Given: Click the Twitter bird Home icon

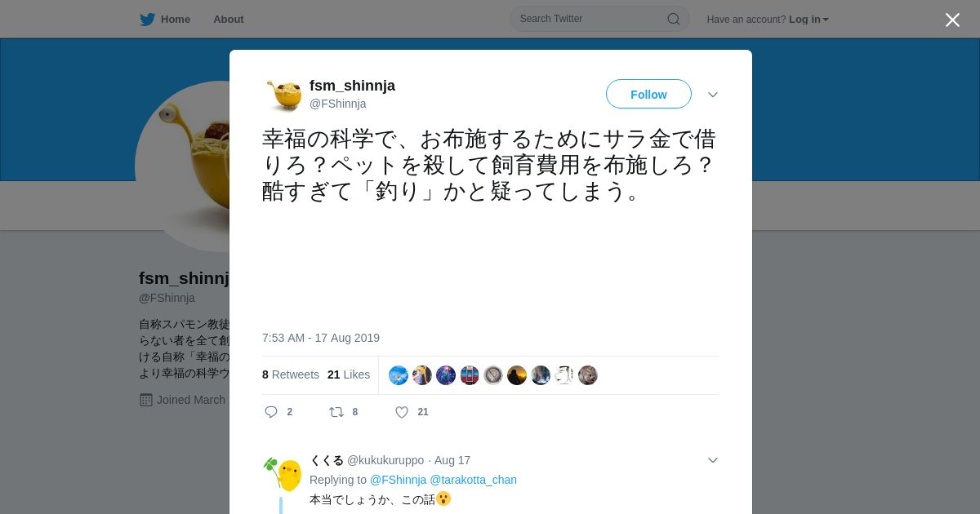Looking at the screenshot, I should click(147, 19).
